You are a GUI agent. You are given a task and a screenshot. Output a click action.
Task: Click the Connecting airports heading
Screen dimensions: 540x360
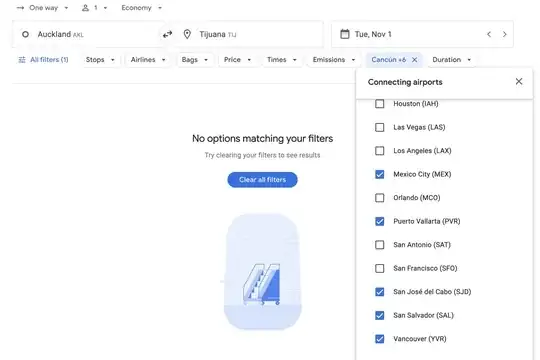(x=405, y=82)
